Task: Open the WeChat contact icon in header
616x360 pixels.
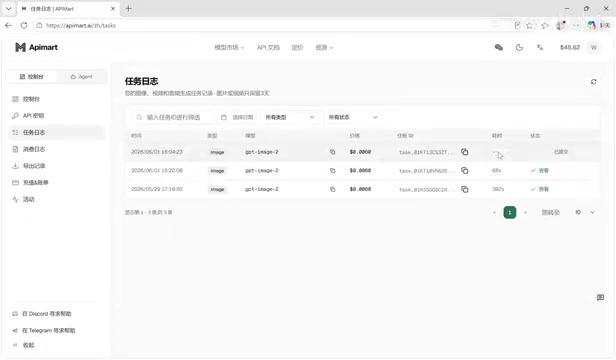Action: click(499, 47)
